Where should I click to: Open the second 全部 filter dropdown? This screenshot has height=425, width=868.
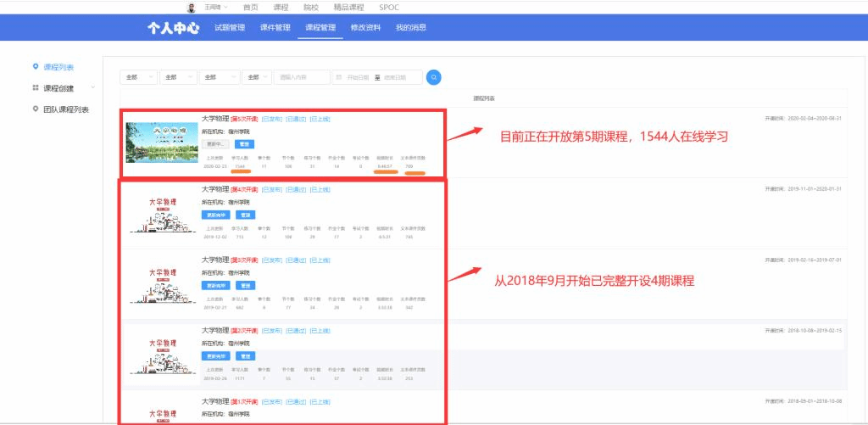click(179, 77)
